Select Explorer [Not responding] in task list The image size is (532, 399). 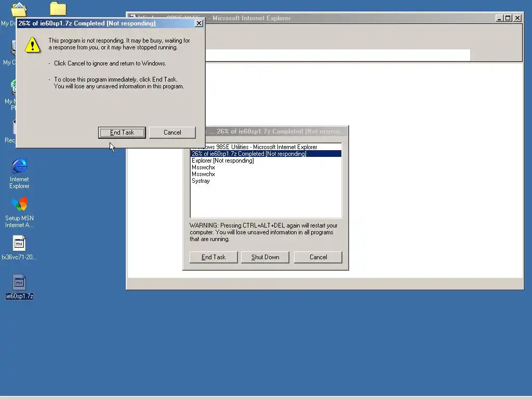(266, 161)
